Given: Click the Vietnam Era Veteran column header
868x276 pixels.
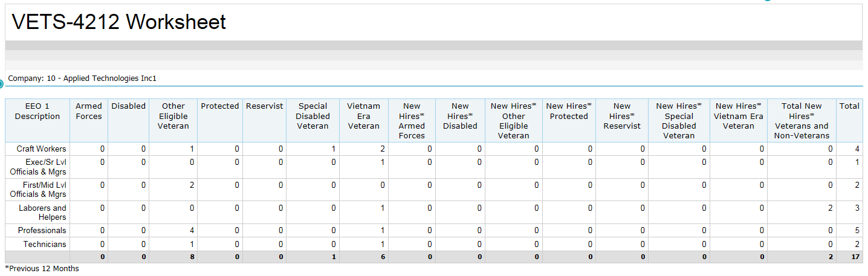Looking at the screenshot, I should coord(363,116).
